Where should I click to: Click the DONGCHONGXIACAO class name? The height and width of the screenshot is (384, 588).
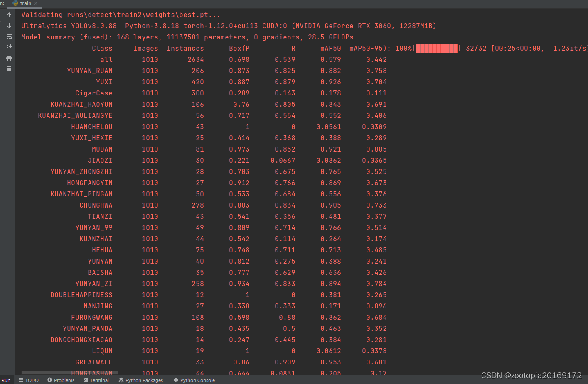81,340
